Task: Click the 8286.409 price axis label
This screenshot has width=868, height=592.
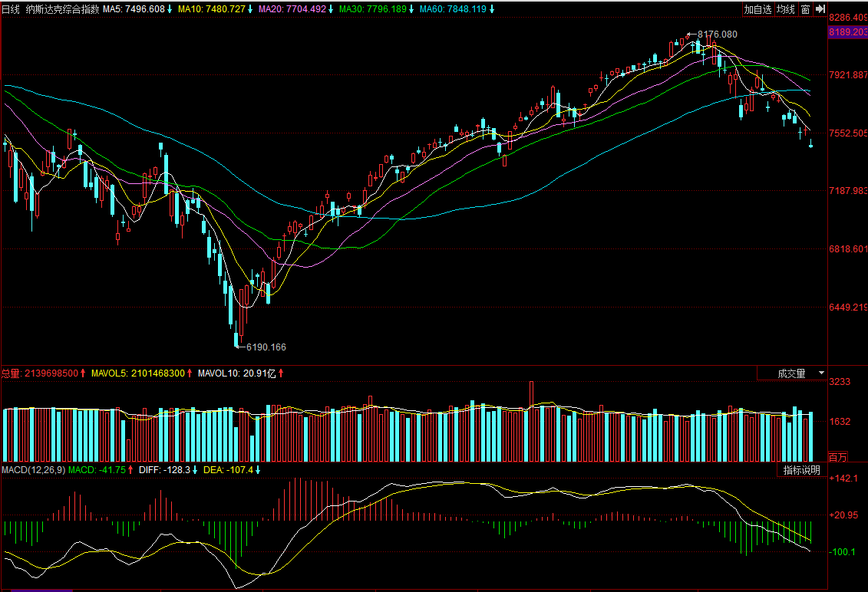Action: click(x=847, y=17)
